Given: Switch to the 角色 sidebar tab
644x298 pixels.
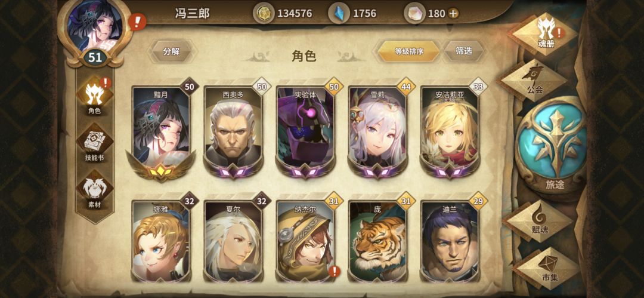Looking at the screenshot, I should point(94,96).
